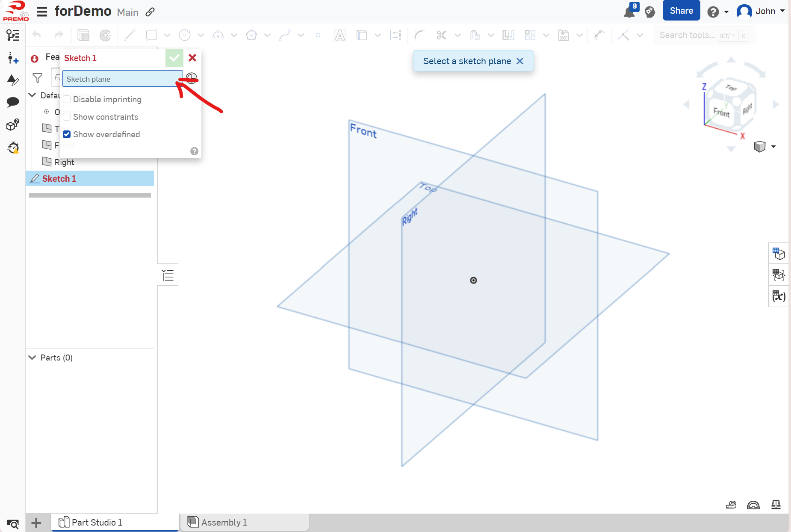Click the mass properties scale icon
This screenshot has width=791, height=532.
coord(776,505)
